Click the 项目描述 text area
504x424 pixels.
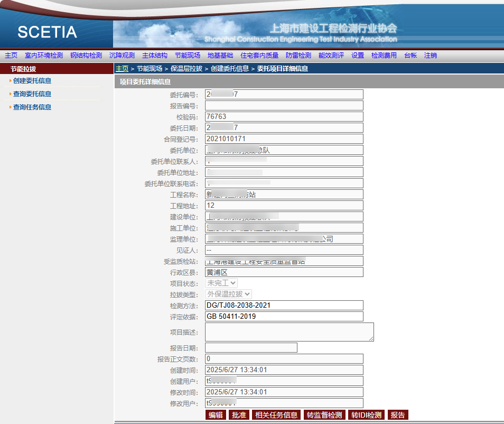[289, 332]
